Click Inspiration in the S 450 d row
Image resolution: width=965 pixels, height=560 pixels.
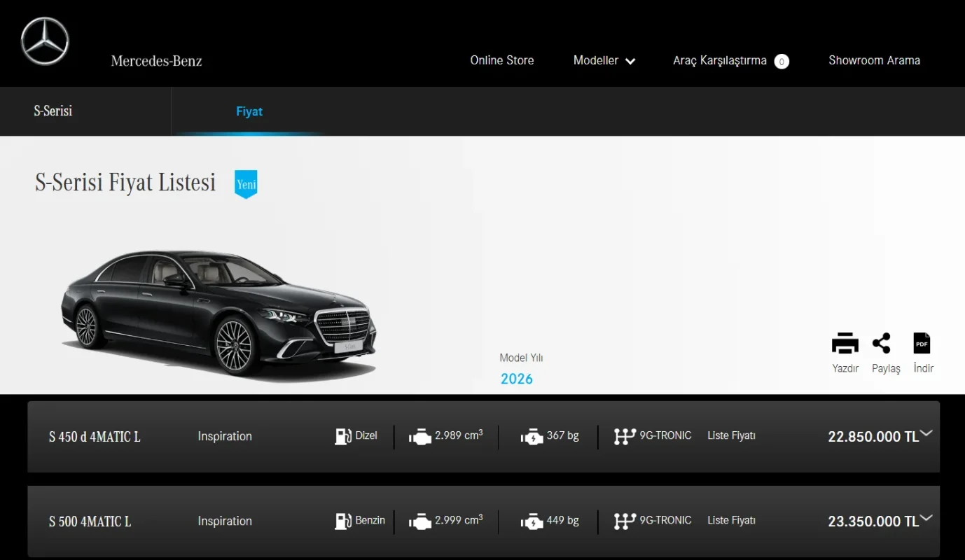[225, 436]
